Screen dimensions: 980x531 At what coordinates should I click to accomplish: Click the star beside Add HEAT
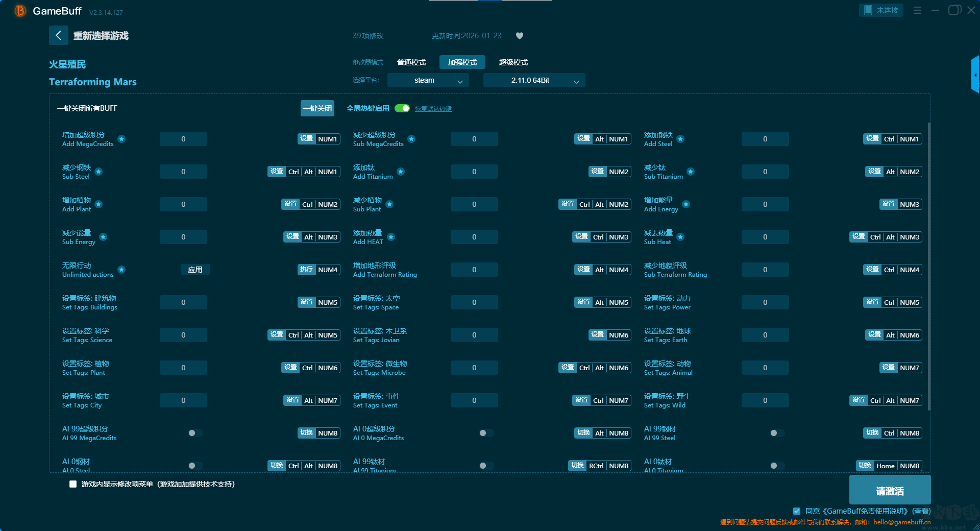pyautogui.click(x=391, y=237)
